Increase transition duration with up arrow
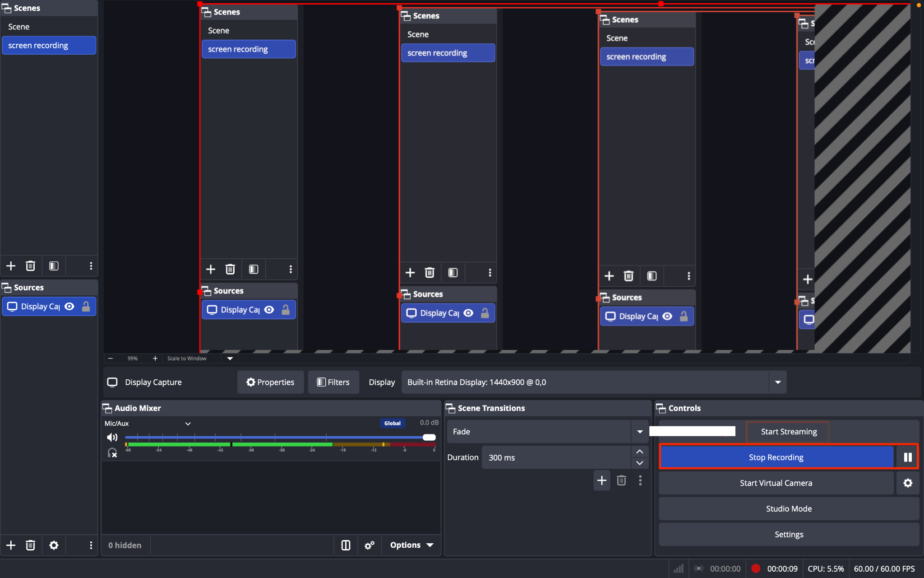 tap(640, 452)
